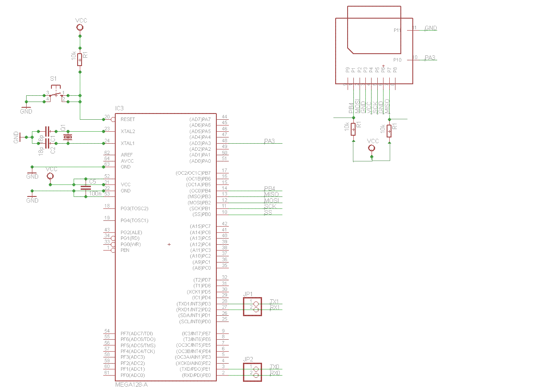Click the (MISO)PB3 pin label
This screenshot has height=392, width=548.
click(x=199, y=196)
